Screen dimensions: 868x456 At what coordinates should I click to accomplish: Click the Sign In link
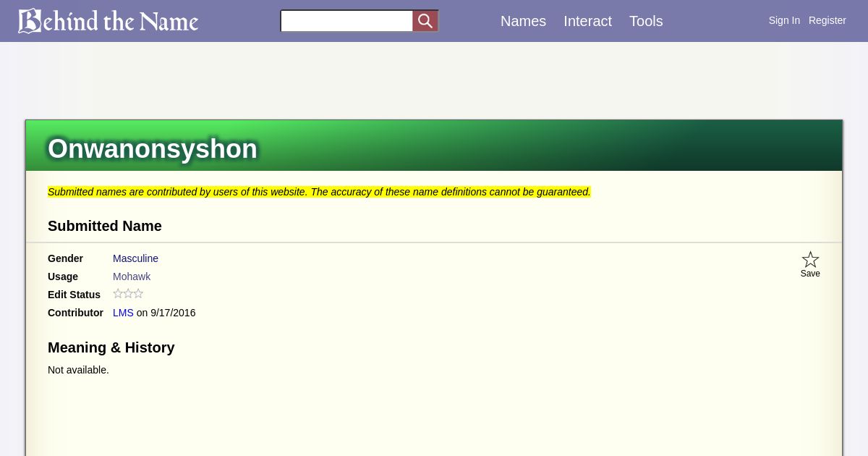[x=784, y=20]
